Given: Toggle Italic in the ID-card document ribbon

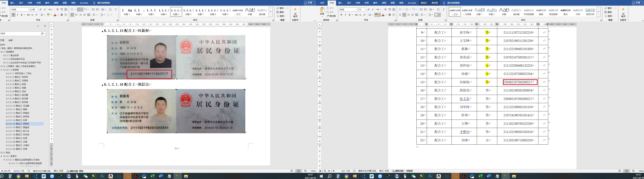Looking at the screenshot, I should (17, 15).
